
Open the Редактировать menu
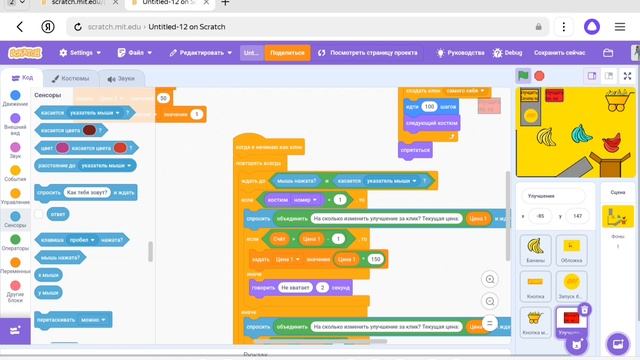(x=201, y=53)
